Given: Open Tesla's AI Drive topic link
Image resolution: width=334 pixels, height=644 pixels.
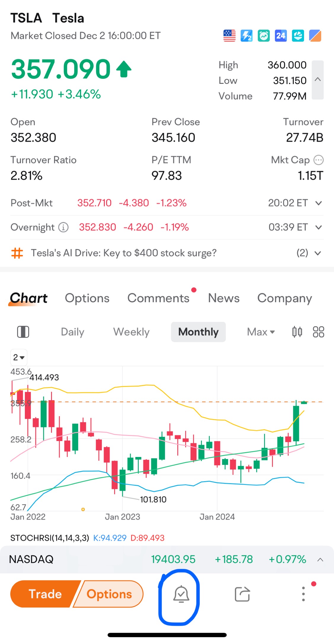Looking at the screenshot, I should tap(124, 253).
